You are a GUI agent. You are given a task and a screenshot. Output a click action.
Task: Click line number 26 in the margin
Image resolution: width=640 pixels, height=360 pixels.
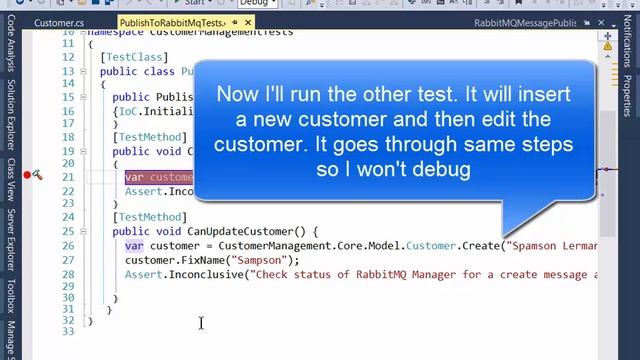(68, 246)
